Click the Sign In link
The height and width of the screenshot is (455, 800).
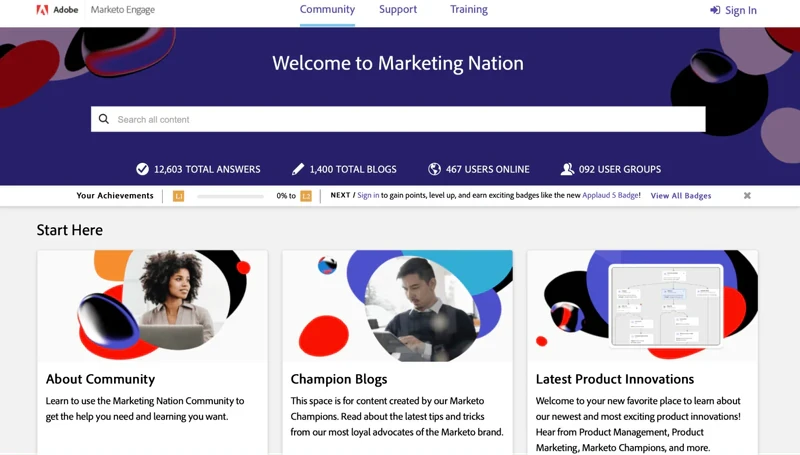coord(741,10)
